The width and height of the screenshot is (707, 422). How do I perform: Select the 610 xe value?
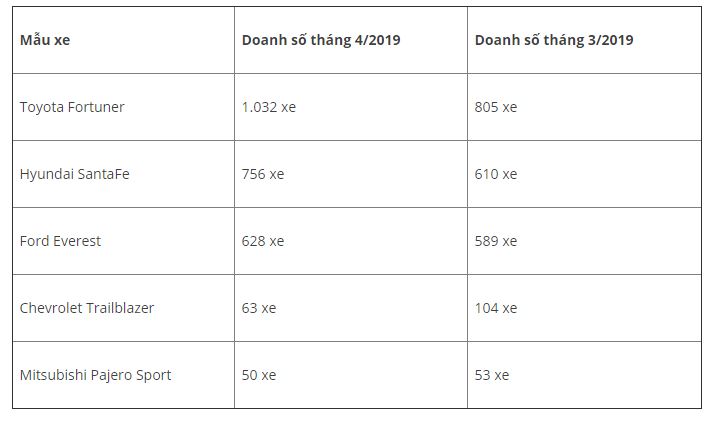coord(496,174)
